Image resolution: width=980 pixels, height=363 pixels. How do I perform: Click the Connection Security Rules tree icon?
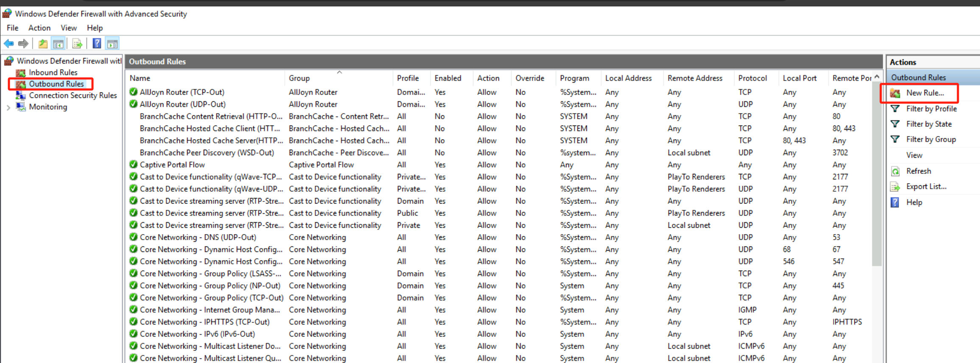click(x=21, y=95)
